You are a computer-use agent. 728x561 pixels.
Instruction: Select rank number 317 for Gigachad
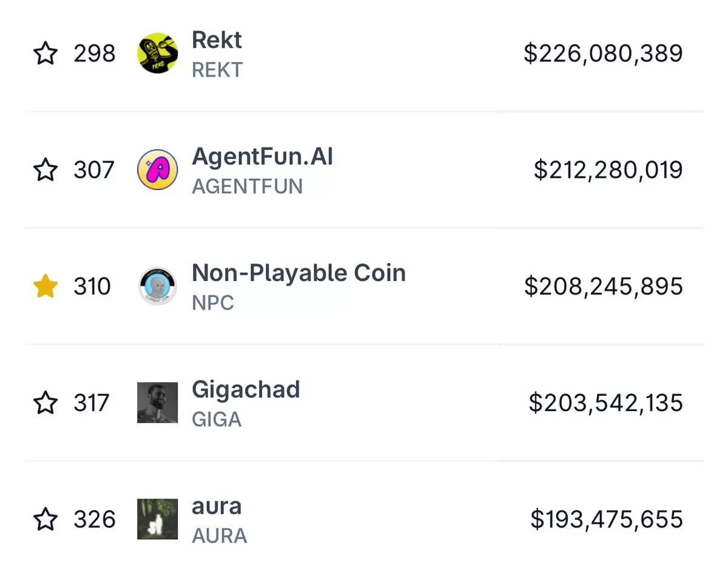pos(92,403)
